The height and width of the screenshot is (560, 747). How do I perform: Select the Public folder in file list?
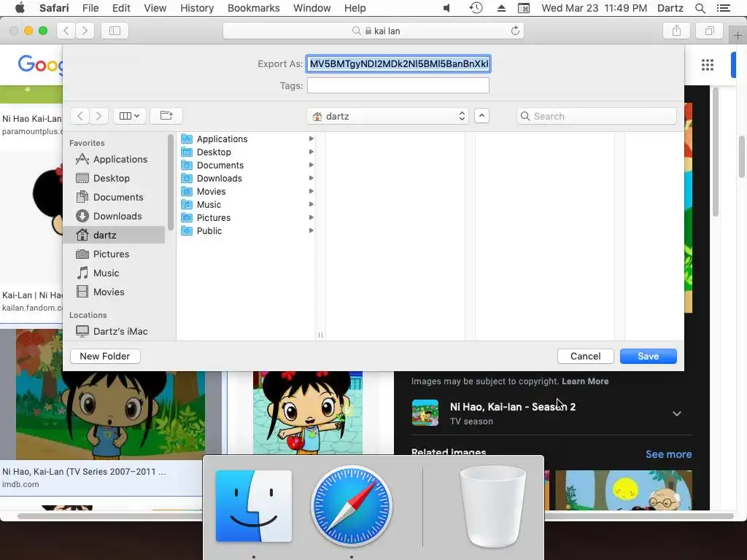247,230
